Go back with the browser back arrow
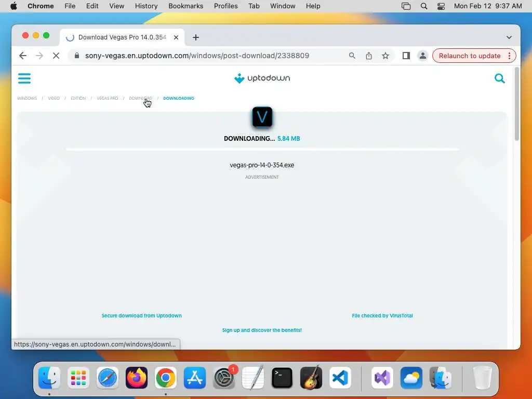 click(23, 56)
